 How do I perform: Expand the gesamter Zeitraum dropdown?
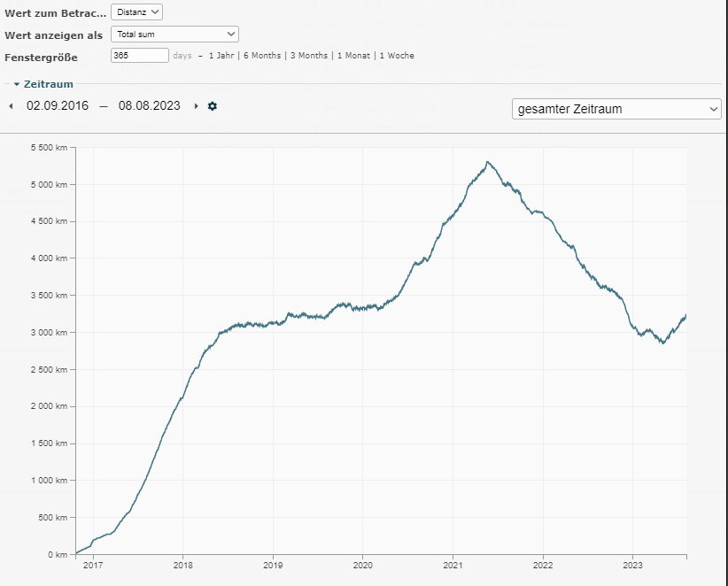pos(616,109)
